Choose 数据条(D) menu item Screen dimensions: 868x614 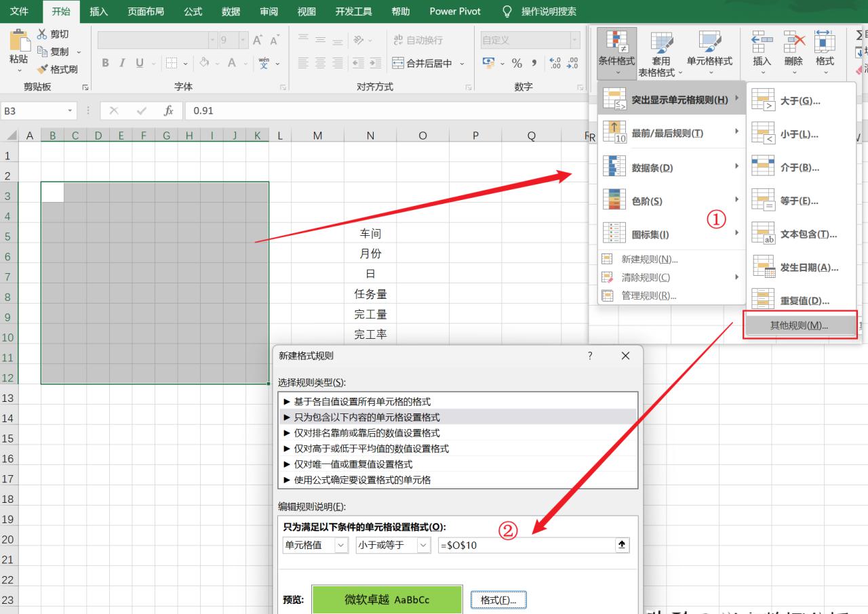pos(671,167)
